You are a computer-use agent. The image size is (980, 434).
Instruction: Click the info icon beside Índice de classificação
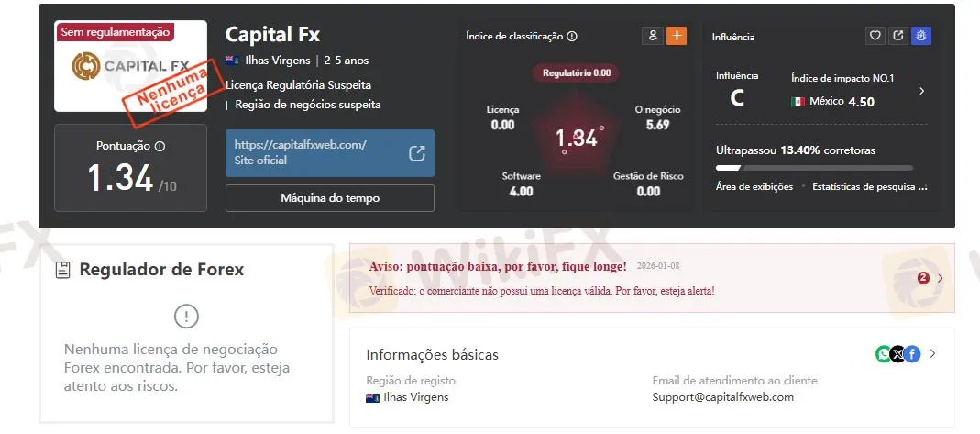pos(572,37)
